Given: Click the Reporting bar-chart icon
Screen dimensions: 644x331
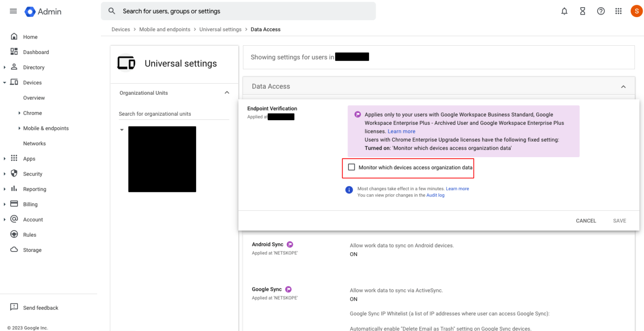Looking at the screenshot, I should (x=14, y=189).
